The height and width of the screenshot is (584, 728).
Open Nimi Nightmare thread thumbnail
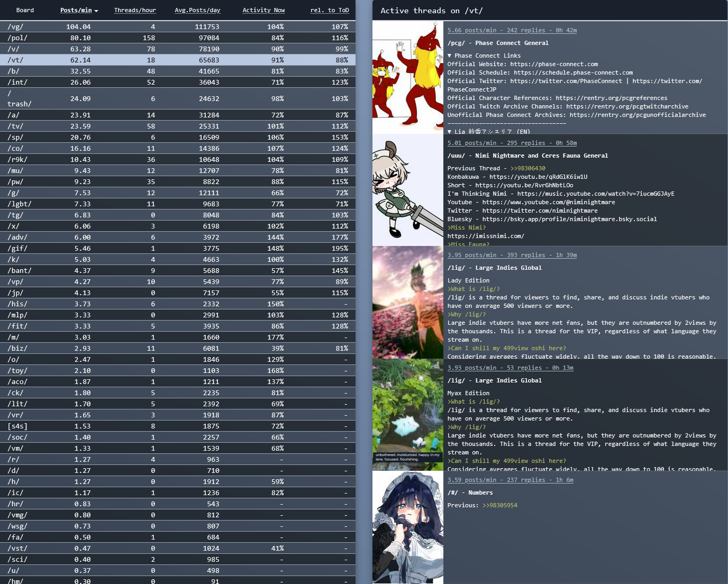[x=408, y=190]
